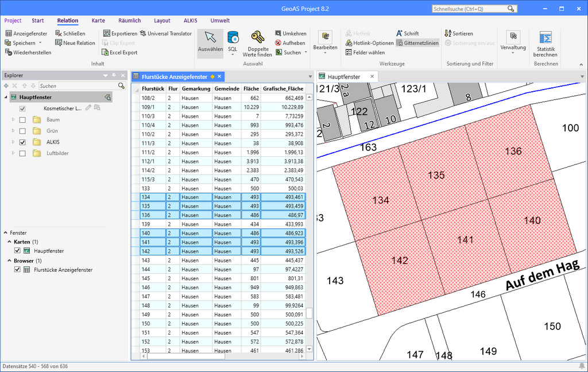Toggle Gitternetzlinien in the table

tap(417, 42)
